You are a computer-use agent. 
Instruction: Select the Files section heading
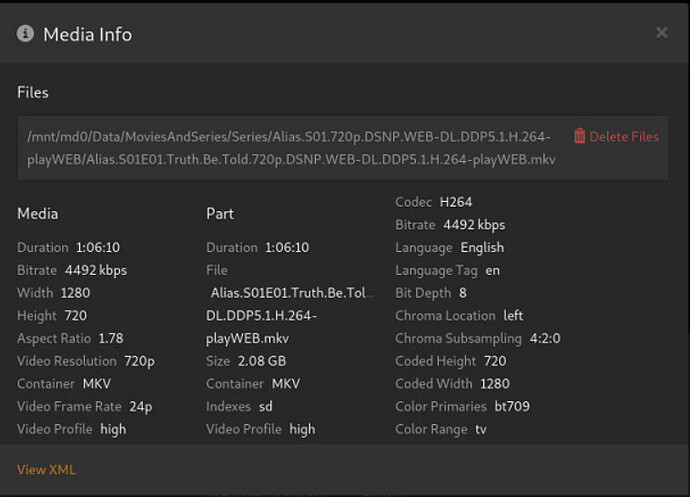click(x=33, y=92)
